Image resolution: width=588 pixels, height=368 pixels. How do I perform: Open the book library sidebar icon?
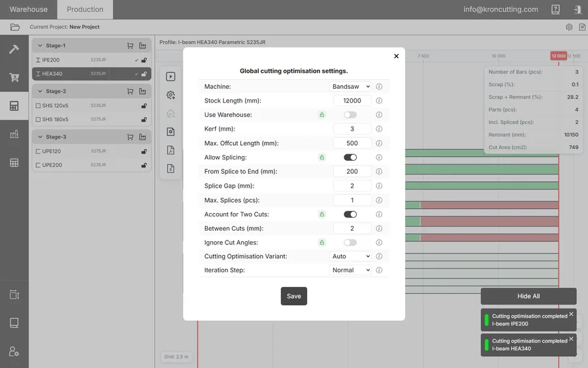tap(14, 323)
